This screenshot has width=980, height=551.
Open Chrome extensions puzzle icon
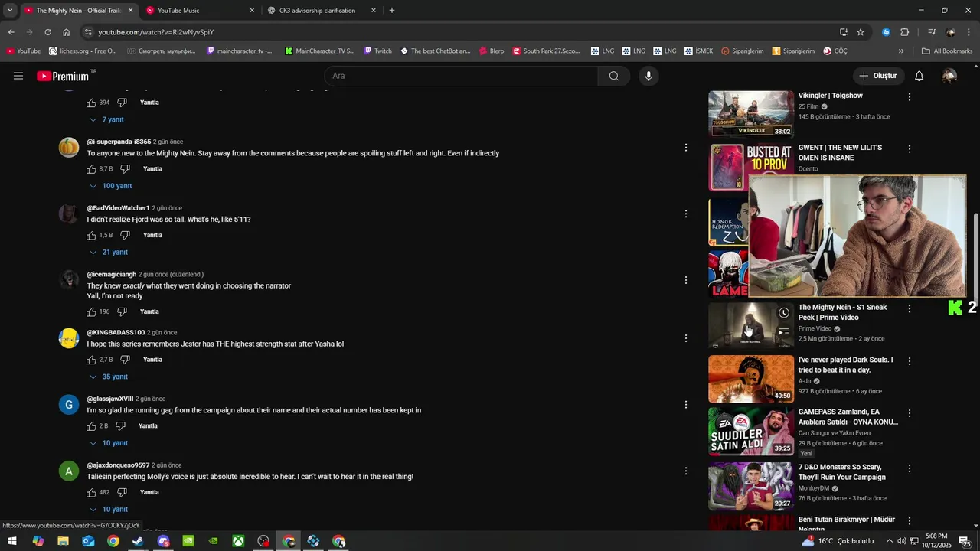coord(905,32)
